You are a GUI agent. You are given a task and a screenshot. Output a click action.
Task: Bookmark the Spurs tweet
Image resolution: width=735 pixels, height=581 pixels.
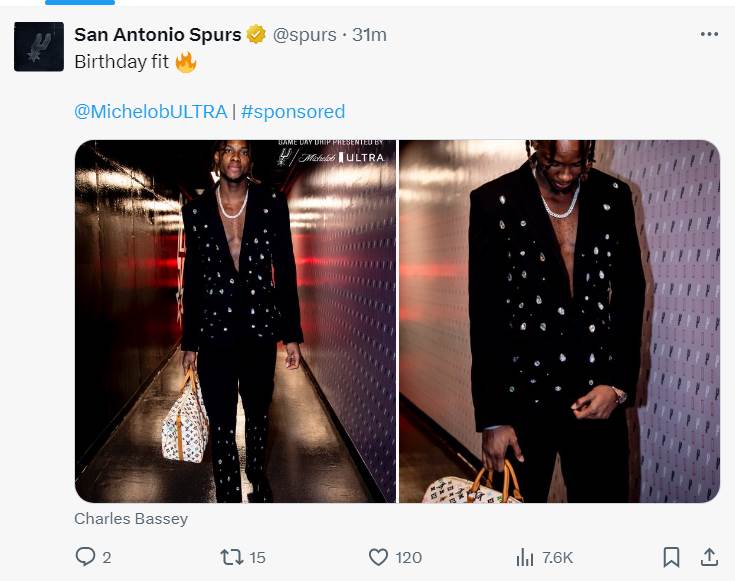(671, 557)
